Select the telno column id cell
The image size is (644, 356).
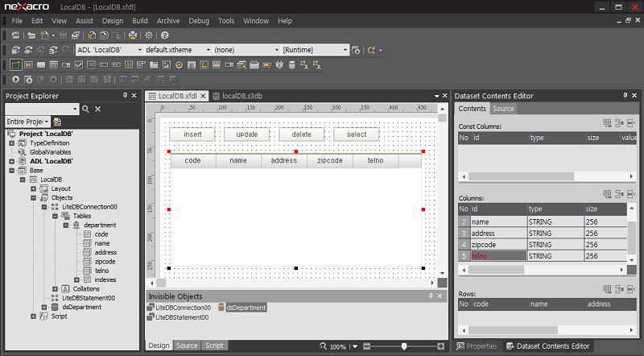click(498, 256)
